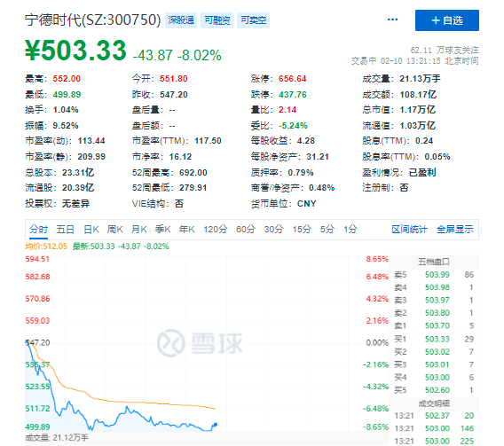Select the 买3 order row 503.01
This screenshot has height=446, width=504.
click(x=434, y=364)
